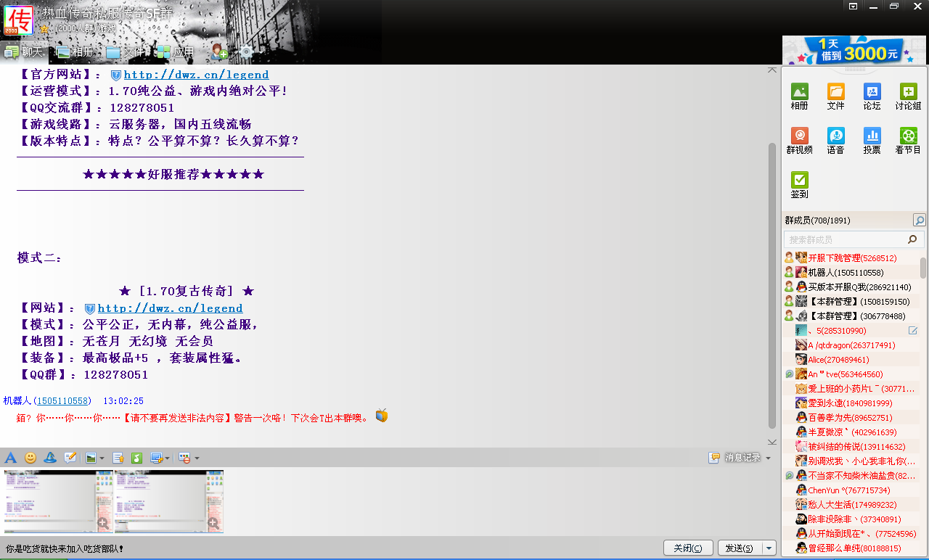Click the member list scrollbar handle

(923, 268)
